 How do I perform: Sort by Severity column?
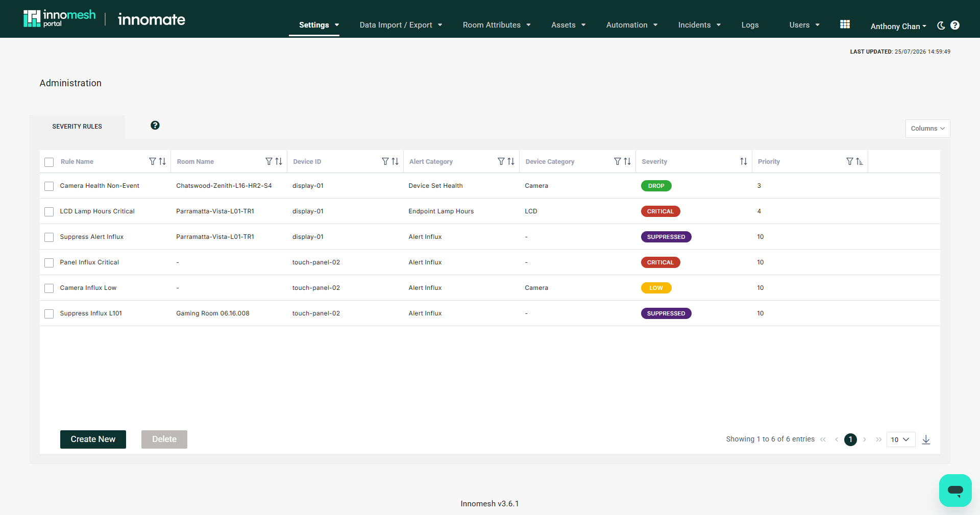(x=744, y=161)
